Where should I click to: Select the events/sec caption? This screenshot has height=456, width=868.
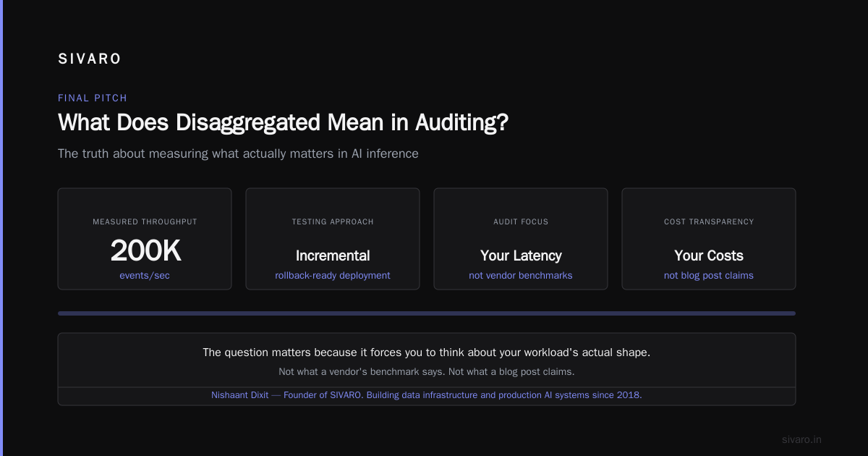[x=145, y=276]
